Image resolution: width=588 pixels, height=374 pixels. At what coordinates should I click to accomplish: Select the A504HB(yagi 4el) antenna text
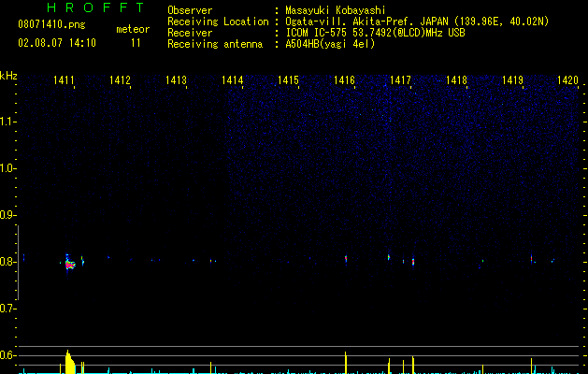tap(330, 44)
